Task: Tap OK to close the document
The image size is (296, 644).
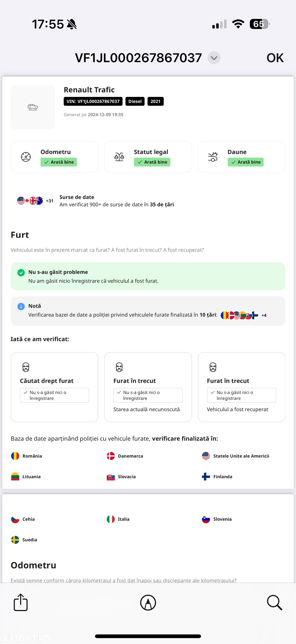Action: tap(275, 58)
